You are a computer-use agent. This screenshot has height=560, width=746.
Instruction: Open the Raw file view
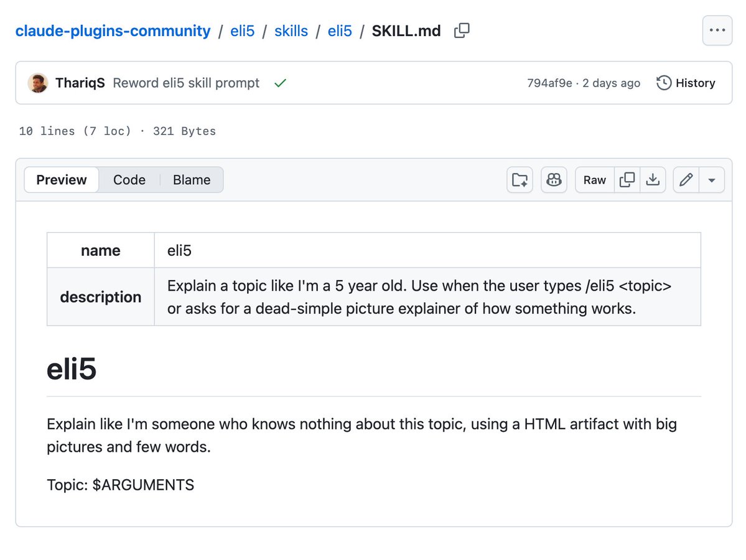pyautogui.click(x=595, y=180)
